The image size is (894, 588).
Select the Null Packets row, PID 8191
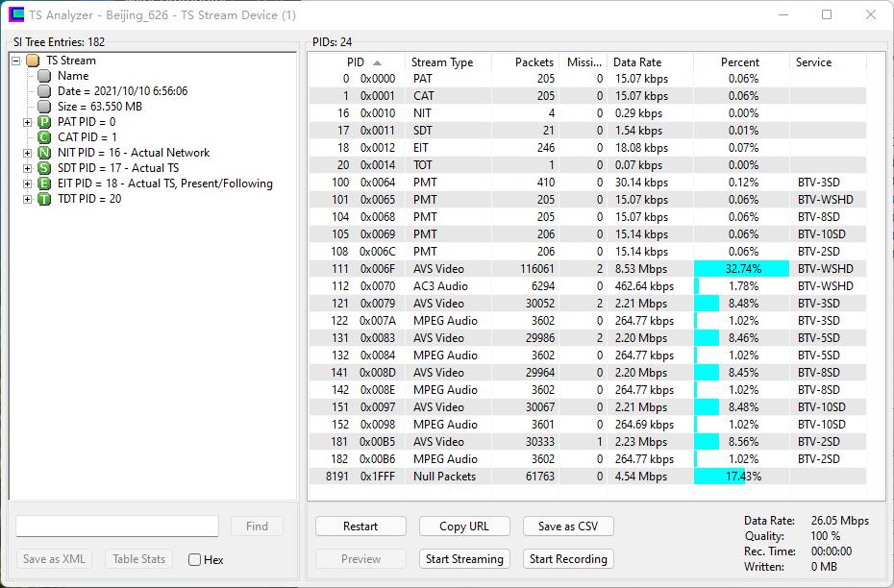443,477
